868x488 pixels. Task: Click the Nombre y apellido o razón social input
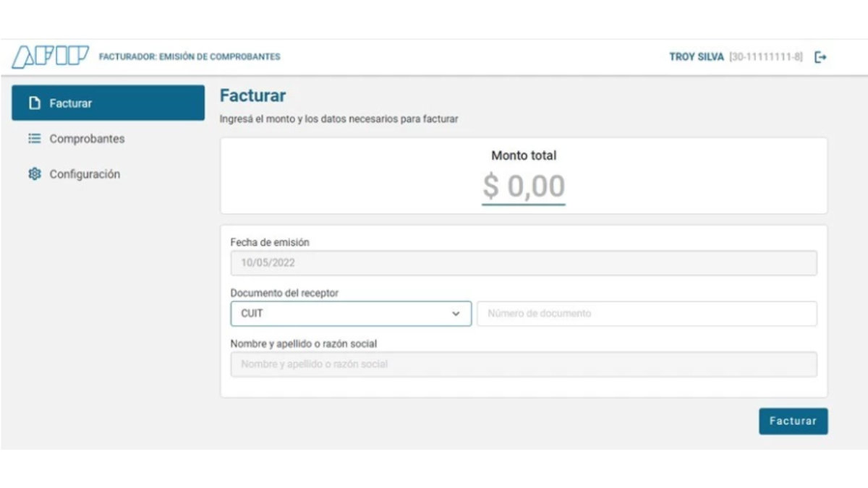524,364
